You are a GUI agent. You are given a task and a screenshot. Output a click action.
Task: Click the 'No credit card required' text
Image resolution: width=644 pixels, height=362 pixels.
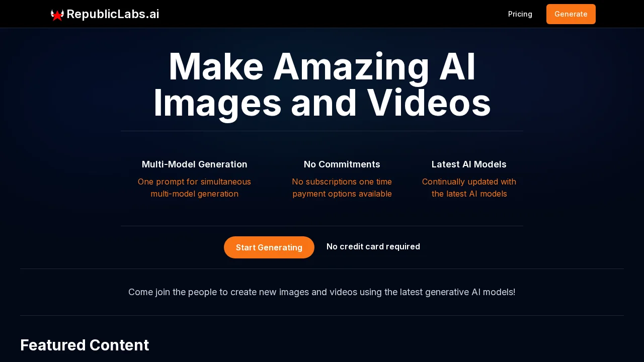(373, 246)
